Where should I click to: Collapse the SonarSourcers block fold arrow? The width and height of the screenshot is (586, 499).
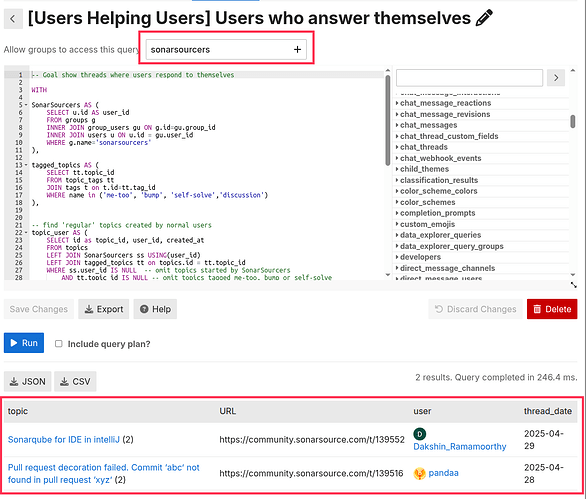click(26, 105)
